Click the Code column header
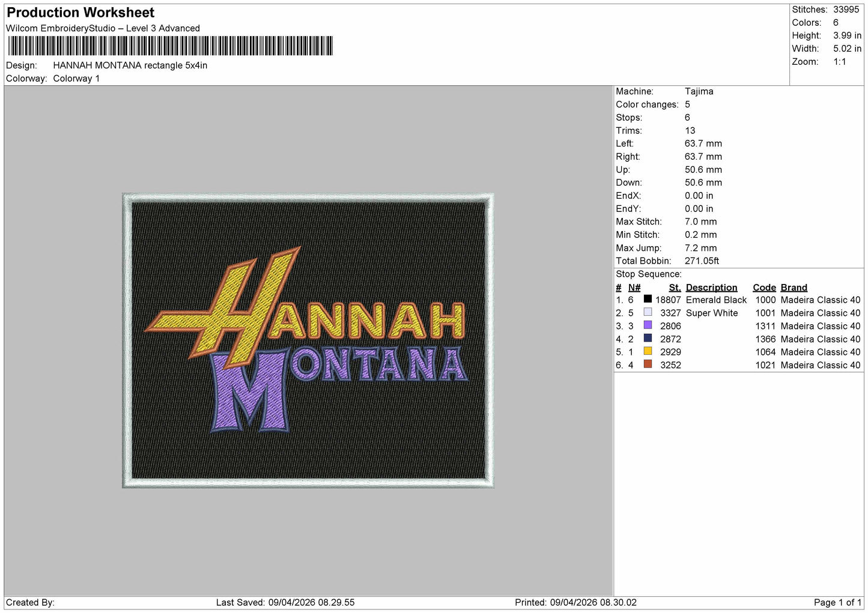Image resolution: width=868 pixels, height=613 pixels. 764,288
